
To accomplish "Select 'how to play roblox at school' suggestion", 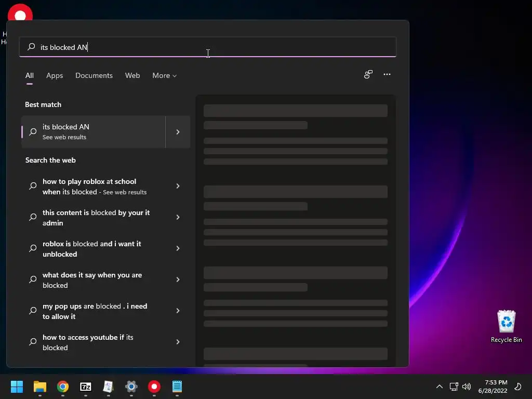I will coord(95,187).
